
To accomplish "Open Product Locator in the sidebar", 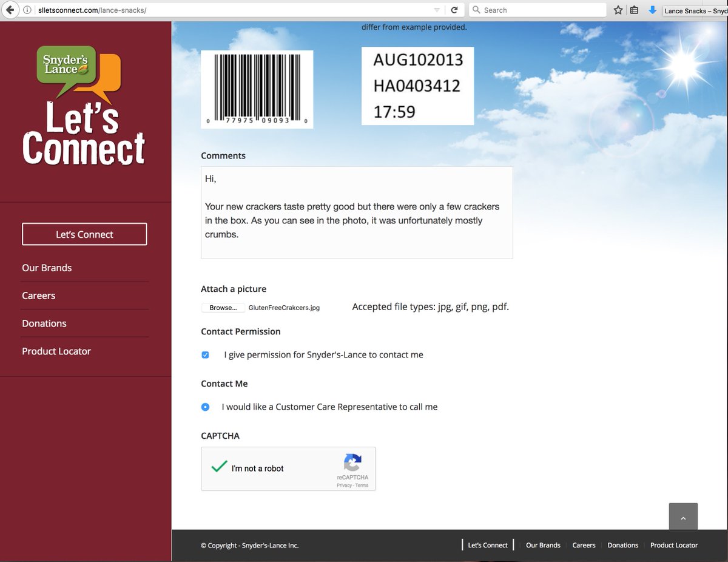I will 56,351.
